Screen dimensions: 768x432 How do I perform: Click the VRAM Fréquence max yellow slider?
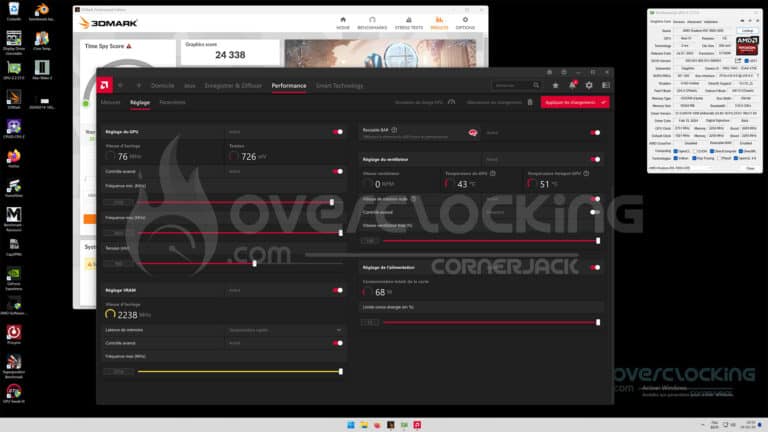240,372
